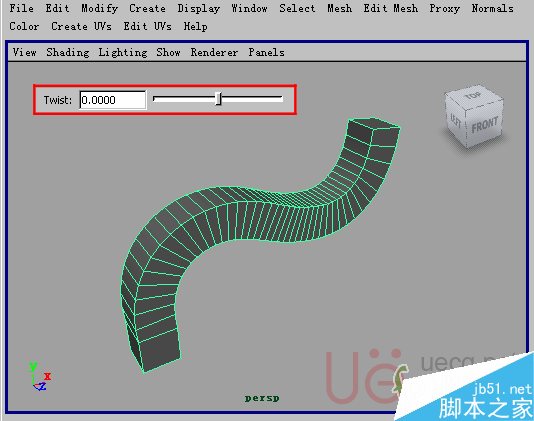Viewport: 534px width, 421px height.
Task: Open the viewport Panels menu
Action: [266, 52]
